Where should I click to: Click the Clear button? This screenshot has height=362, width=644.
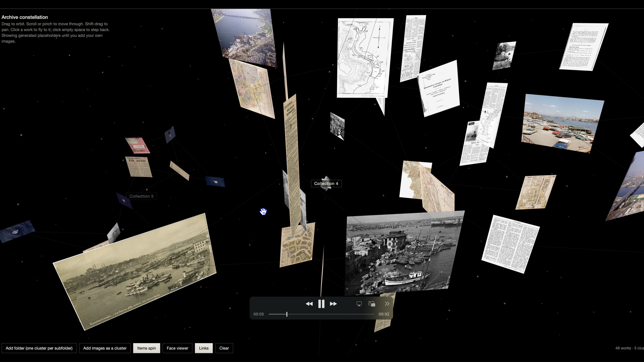pos(224,348)
